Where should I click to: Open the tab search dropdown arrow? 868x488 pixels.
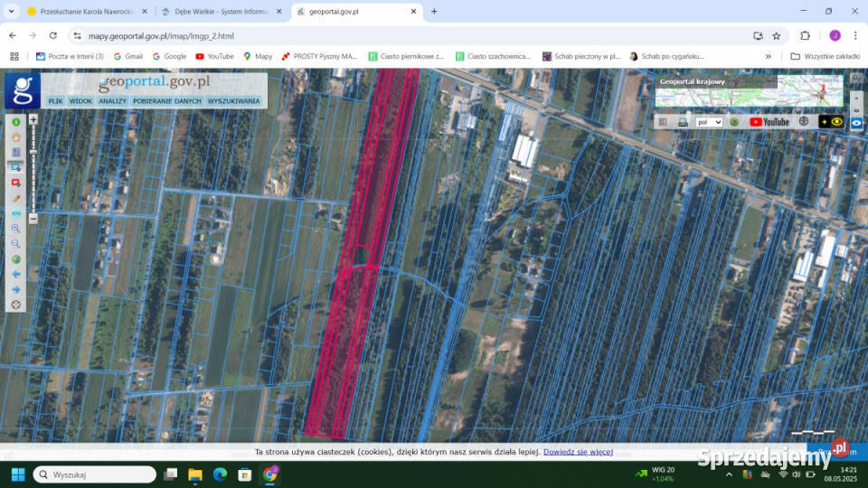click(11, 11)
